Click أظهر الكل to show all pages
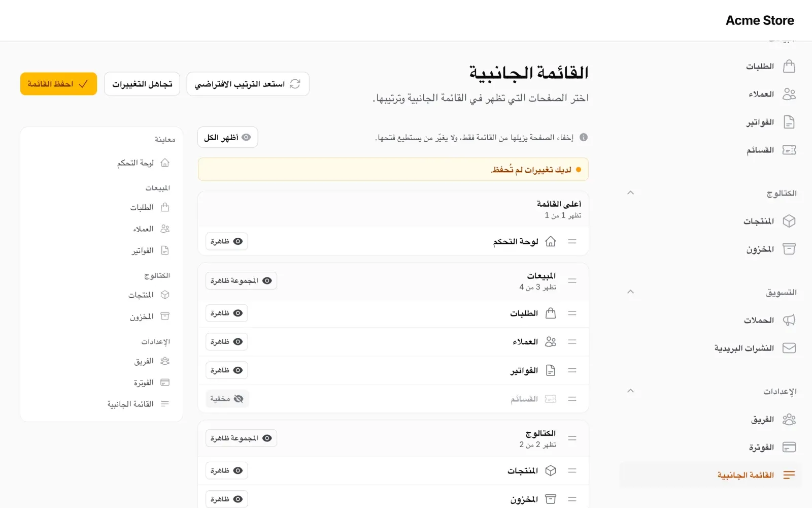 [227, 137]
